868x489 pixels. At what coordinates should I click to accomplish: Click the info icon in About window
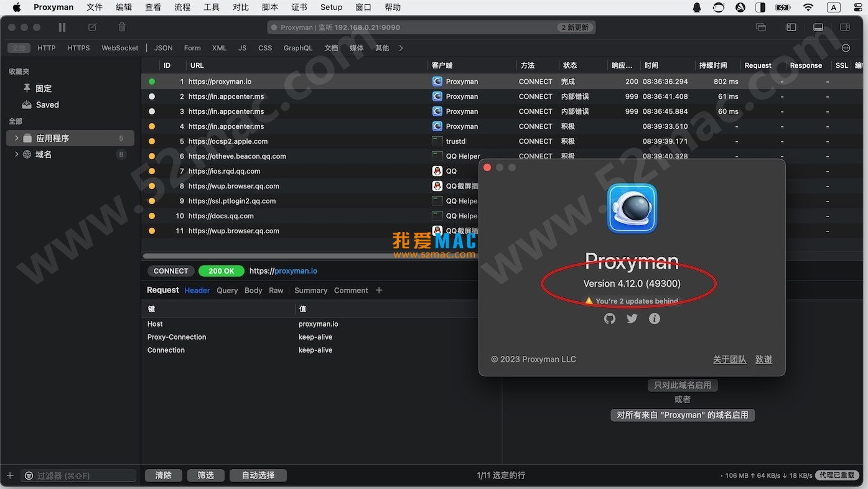(x=655, y=319)
